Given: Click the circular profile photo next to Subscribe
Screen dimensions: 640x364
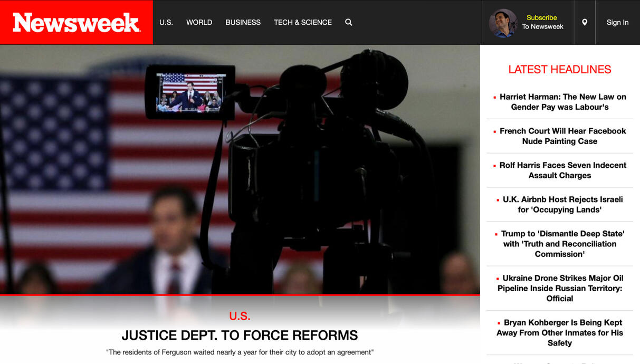Looking at the screenshot, I should tap(503, 22).
